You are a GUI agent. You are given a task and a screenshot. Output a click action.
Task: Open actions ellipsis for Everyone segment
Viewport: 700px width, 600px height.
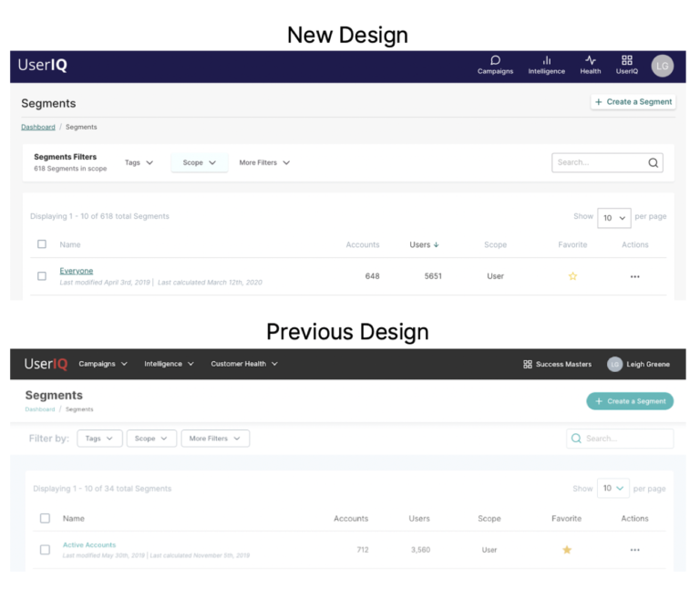pyautogui.click(x=634, y=276)
